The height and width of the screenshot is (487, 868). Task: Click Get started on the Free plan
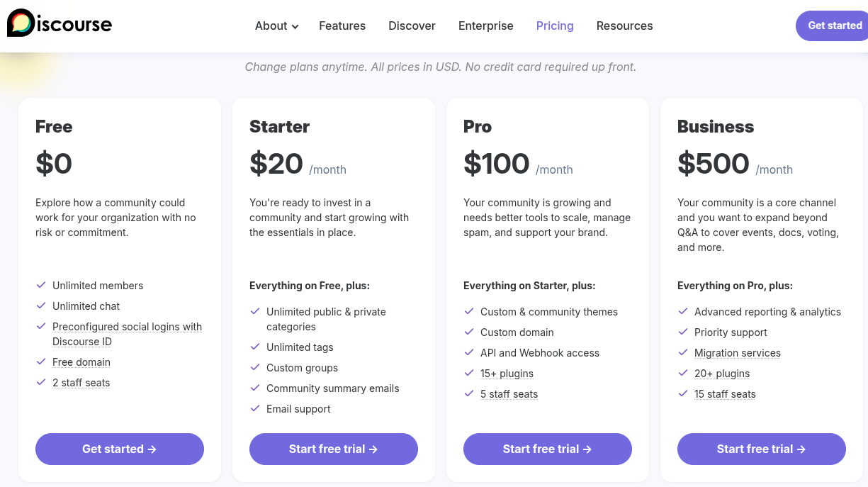(120, 449)
